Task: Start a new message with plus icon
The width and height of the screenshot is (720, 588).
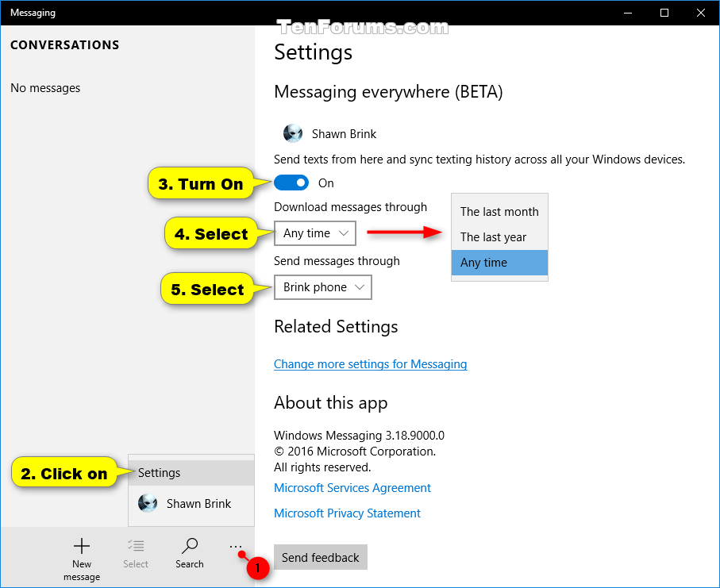Action: point(82,546)
